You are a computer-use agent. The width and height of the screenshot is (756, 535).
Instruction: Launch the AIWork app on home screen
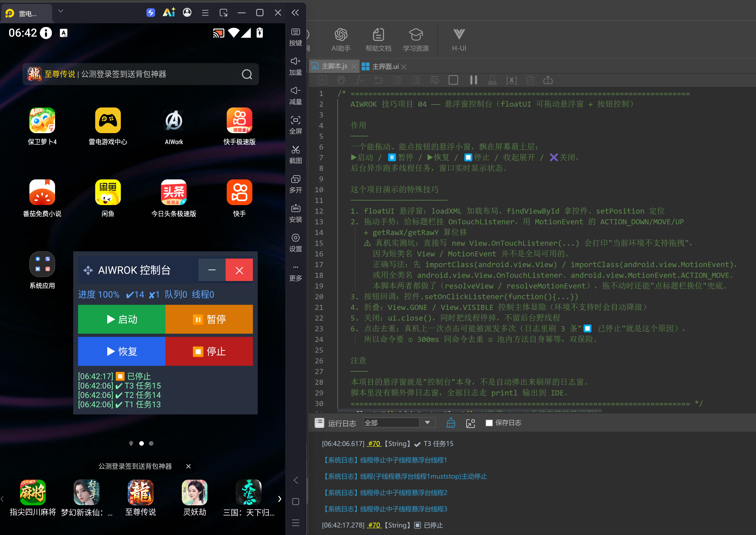173,126
